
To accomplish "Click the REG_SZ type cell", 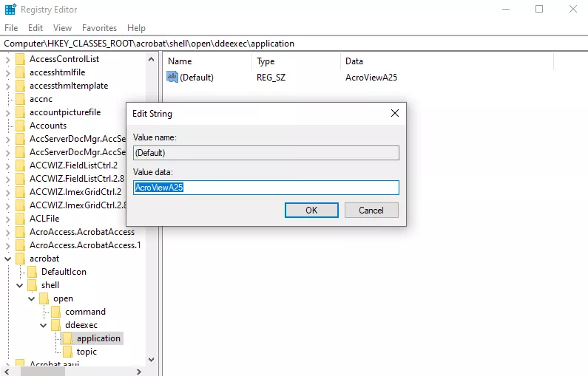I will [271, 78].
